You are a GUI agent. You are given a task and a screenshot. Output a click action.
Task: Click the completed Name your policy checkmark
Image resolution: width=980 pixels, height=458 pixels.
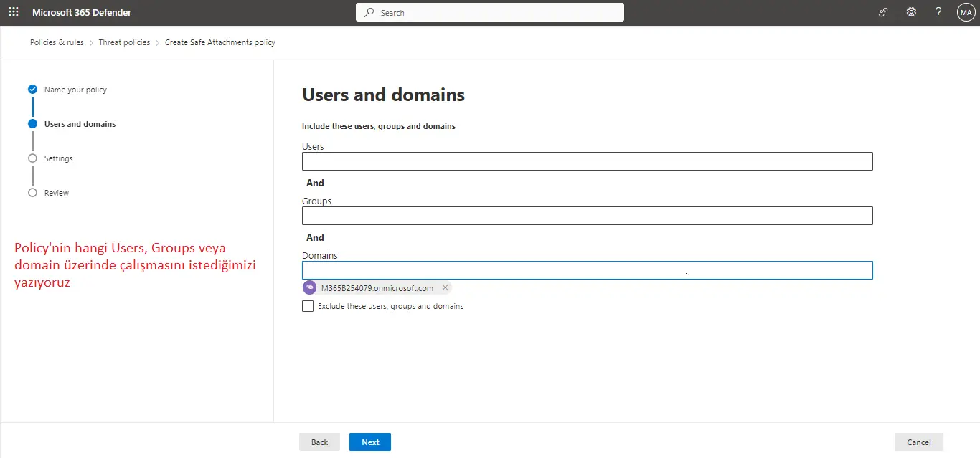pos(32,90)
